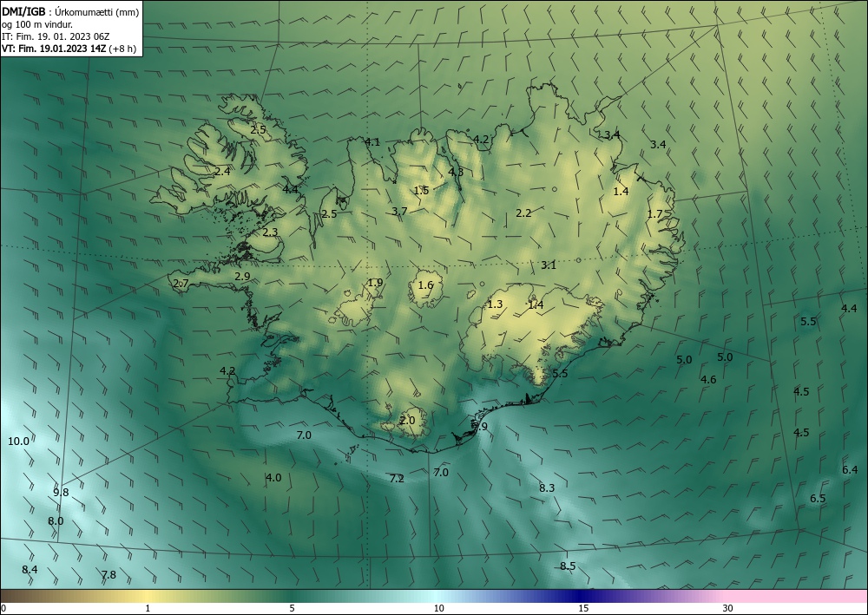
Task: Click the 1.3 value label
Action: click(495, 304)
